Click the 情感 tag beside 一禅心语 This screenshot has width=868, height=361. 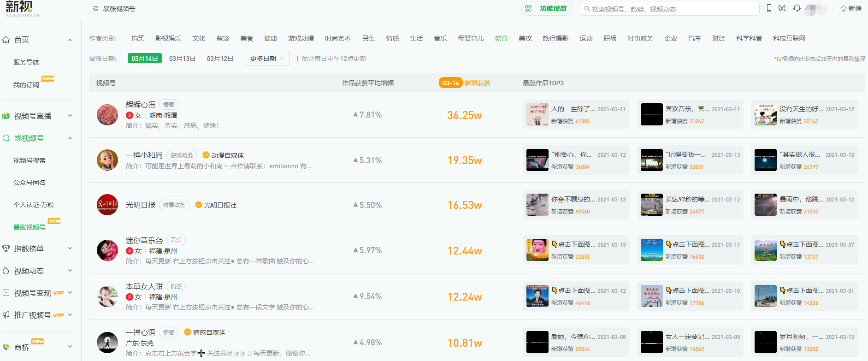(169, 332)
